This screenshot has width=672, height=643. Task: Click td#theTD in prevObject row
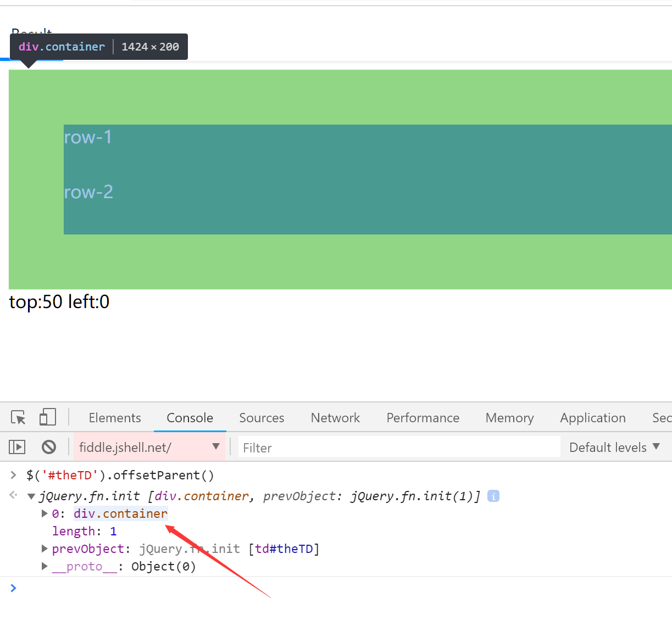point(284,549)
